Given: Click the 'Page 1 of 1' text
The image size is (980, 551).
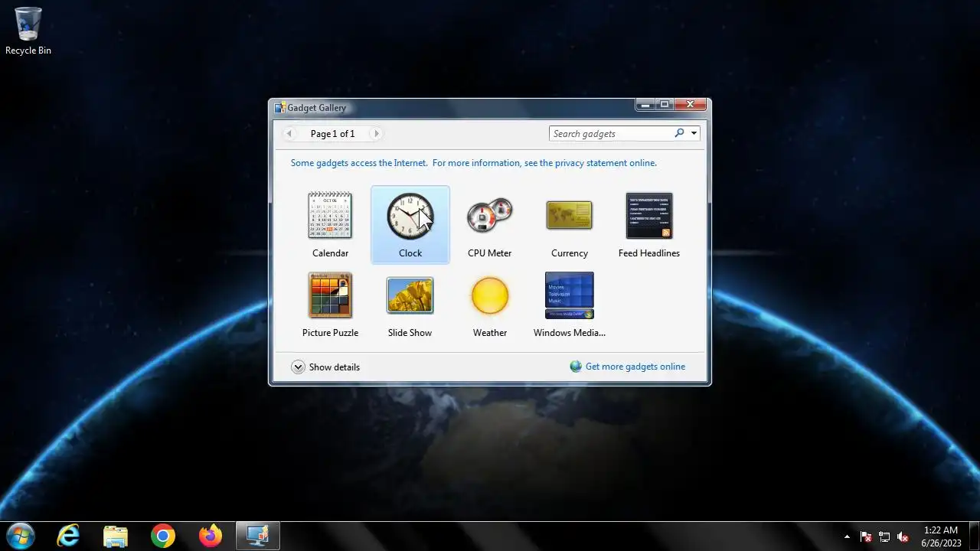Looking at the screenshot, I should (332, 134).
